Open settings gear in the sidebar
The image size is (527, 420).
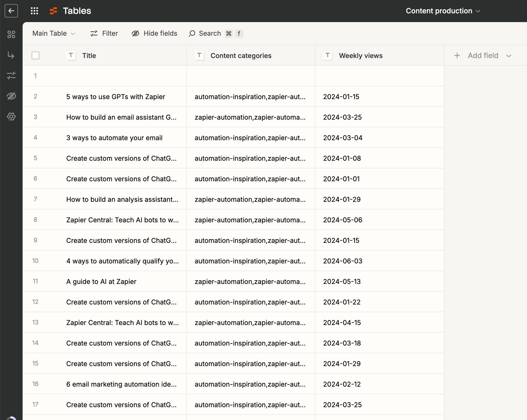point(11,117)
